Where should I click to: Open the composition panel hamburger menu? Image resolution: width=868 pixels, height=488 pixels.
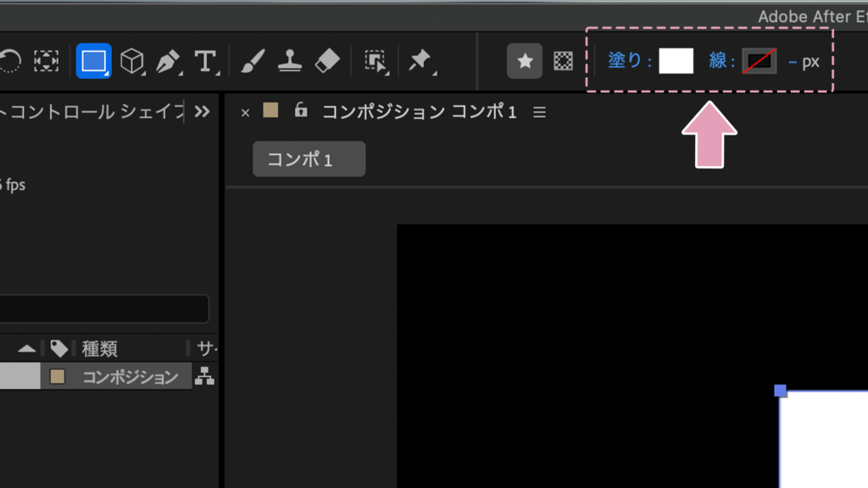coord(540,113)
